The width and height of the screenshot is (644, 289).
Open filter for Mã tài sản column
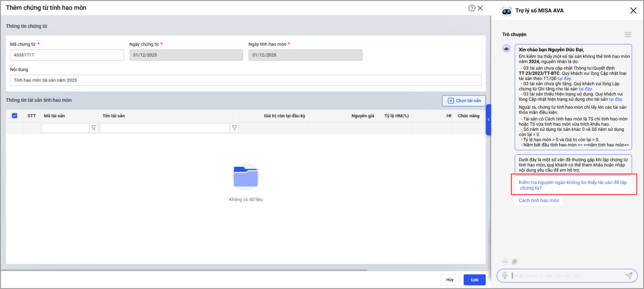[x=94, y=128]
